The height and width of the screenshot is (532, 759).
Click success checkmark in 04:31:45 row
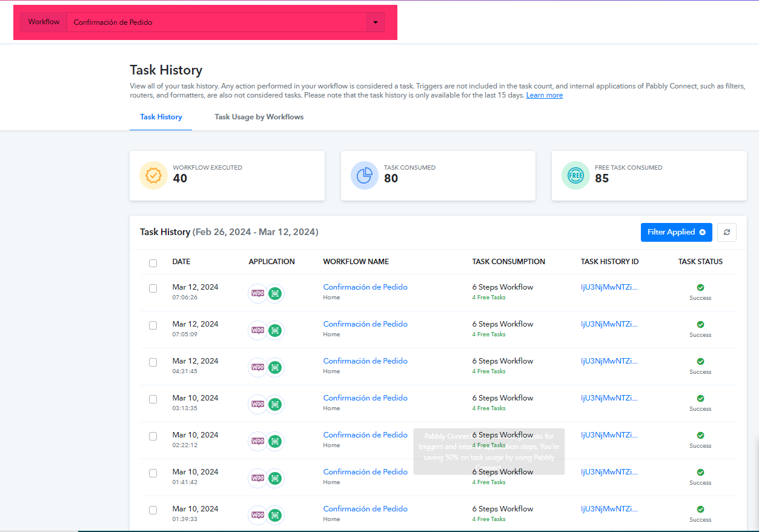(x=700, y=362)
